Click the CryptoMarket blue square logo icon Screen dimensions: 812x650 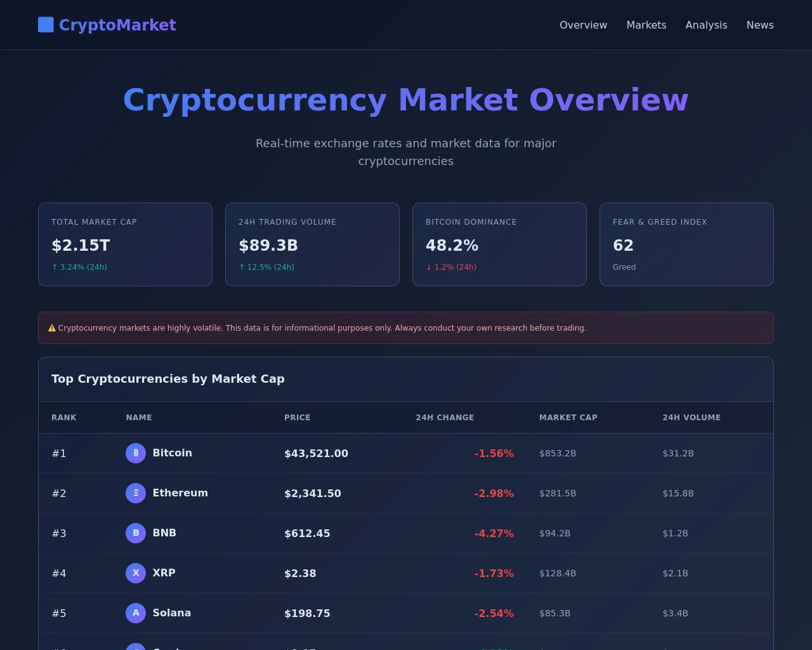[46, 25]
